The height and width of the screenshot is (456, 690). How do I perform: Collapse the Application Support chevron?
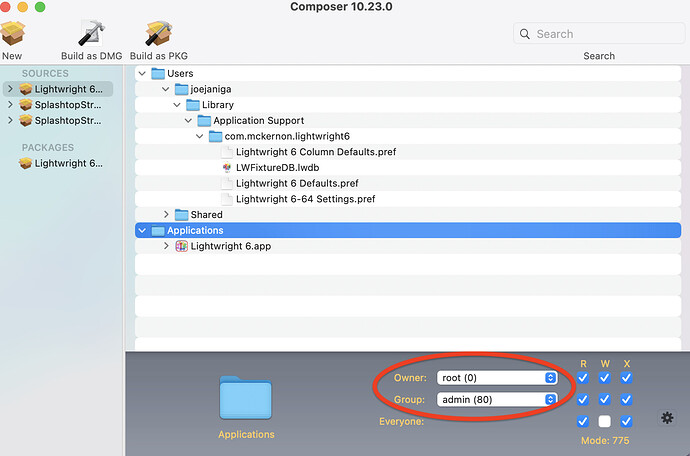click(188, 120)
